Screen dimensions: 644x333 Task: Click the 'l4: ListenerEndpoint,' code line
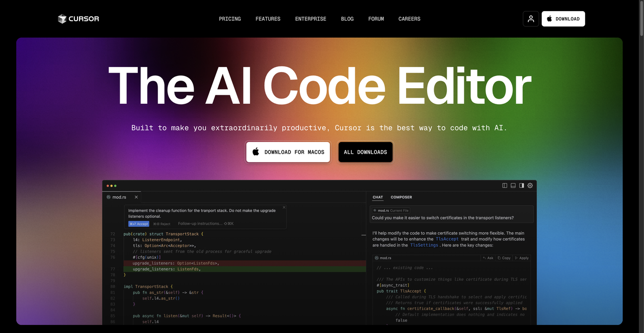(157, 240)
